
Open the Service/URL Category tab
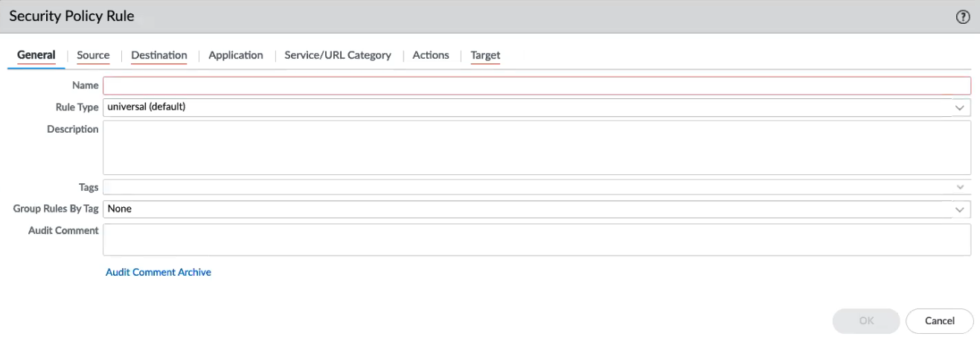point(338,55)
